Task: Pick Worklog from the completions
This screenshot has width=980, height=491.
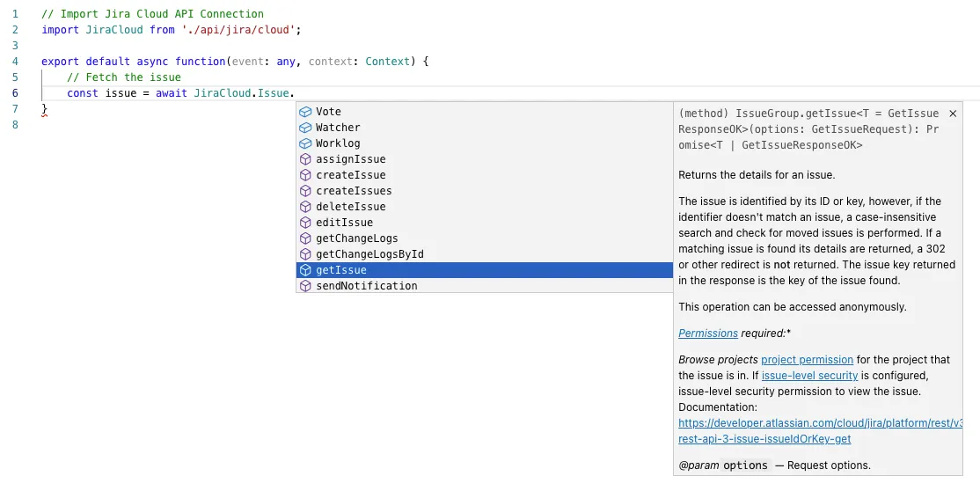Action: 485,143
